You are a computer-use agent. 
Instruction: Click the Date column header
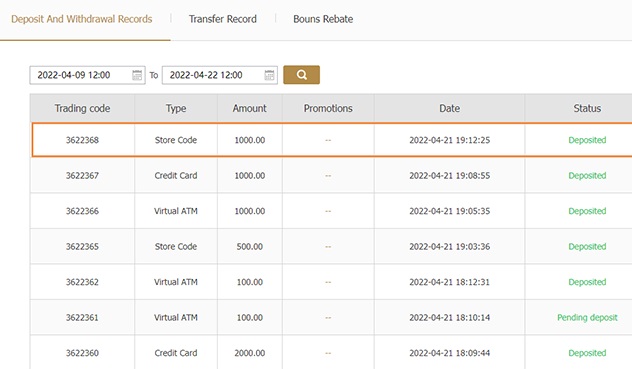coord(449,108)
